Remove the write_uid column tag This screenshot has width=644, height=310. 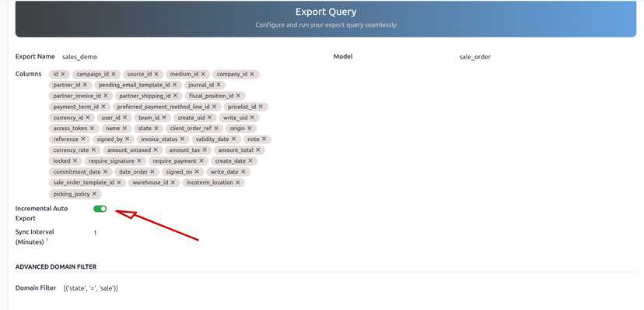[x=252, y=117]
